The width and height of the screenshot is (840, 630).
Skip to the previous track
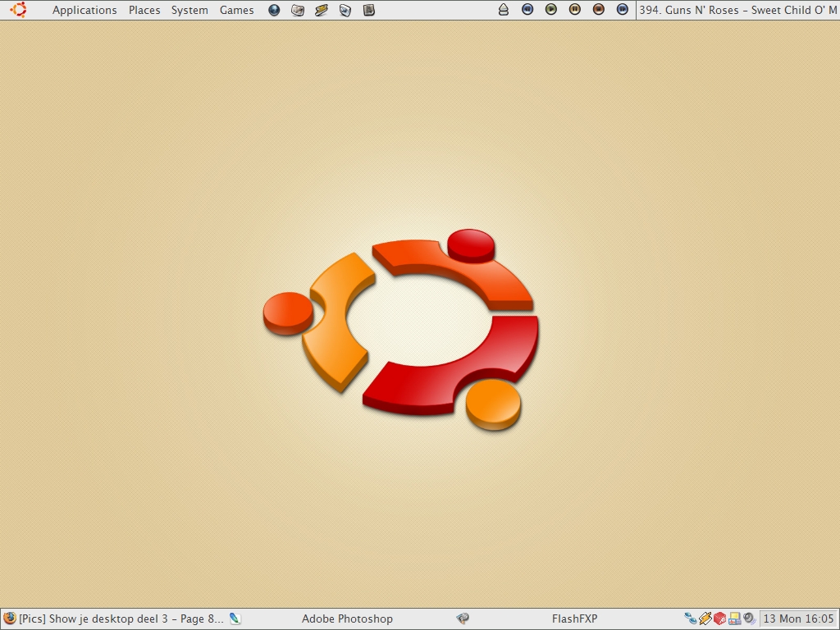click(527, 9)
